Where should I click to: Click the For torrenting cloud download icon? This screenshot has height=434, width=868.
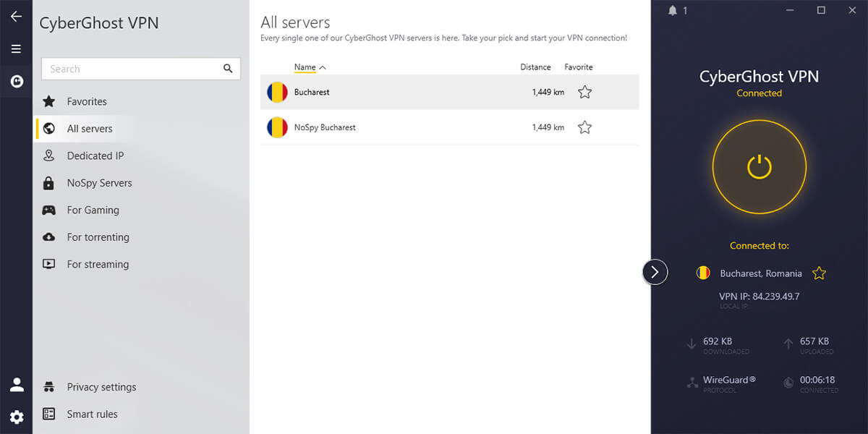coord(49,237)
